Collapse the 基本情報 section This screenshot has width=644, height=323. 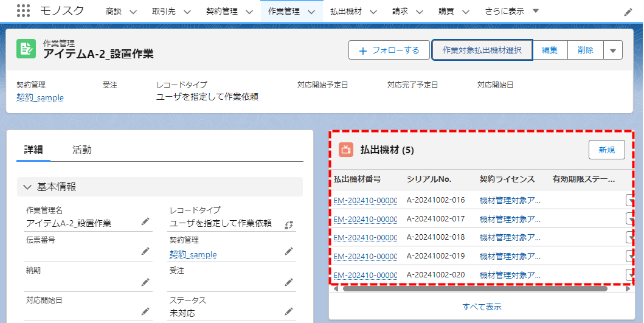[x=27, y=187]
